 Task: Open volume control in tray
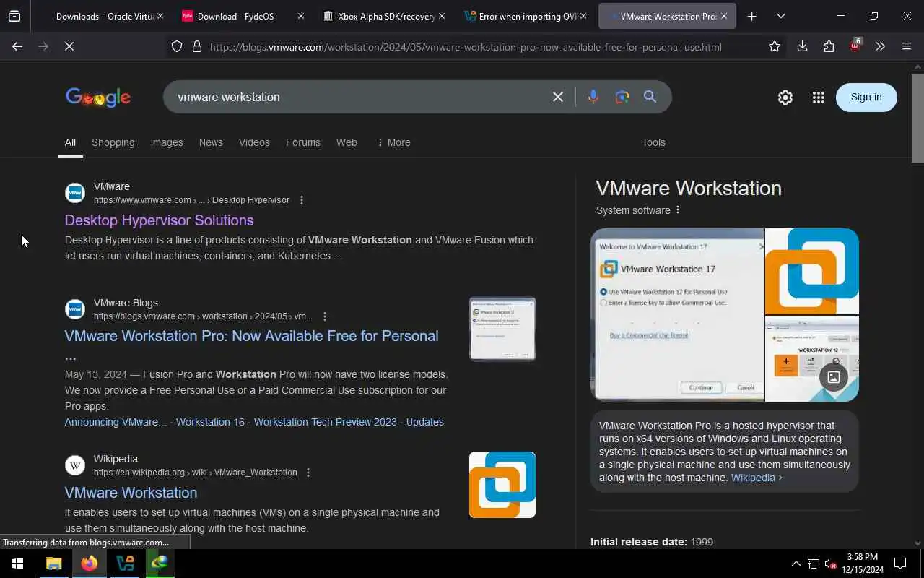click(830, 564)
